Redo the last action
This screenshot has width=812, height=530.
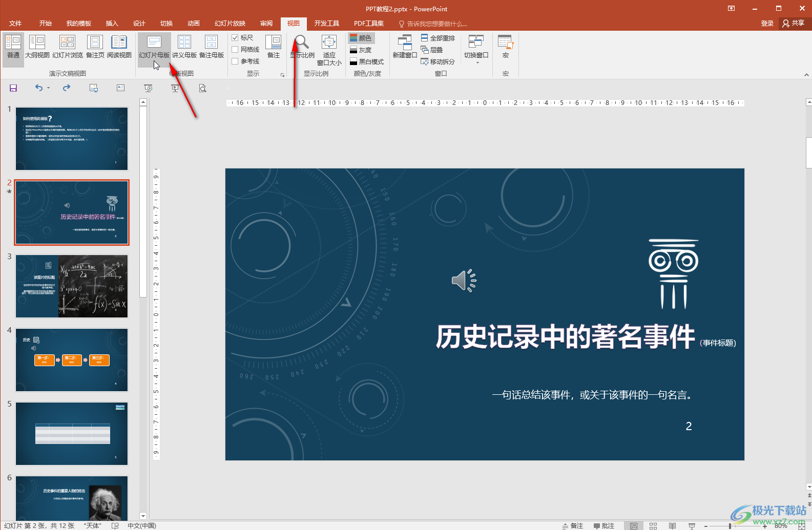tap(67, 88)
